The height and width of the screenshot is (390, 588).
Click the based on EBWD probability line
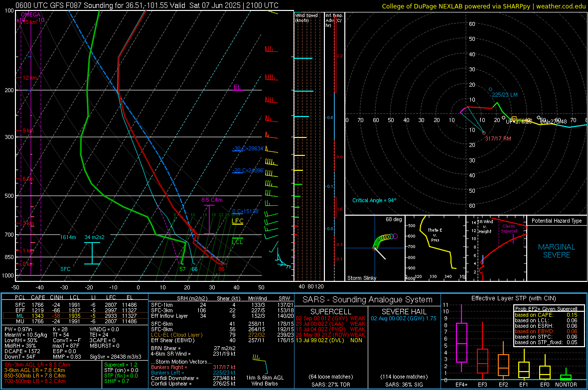point(546,332)
